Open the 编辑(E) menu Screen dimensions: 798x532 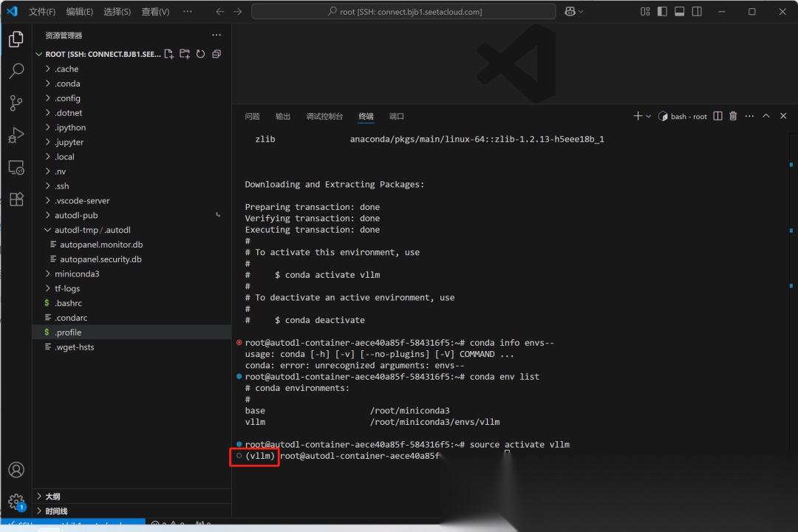(x=79, y=11)
